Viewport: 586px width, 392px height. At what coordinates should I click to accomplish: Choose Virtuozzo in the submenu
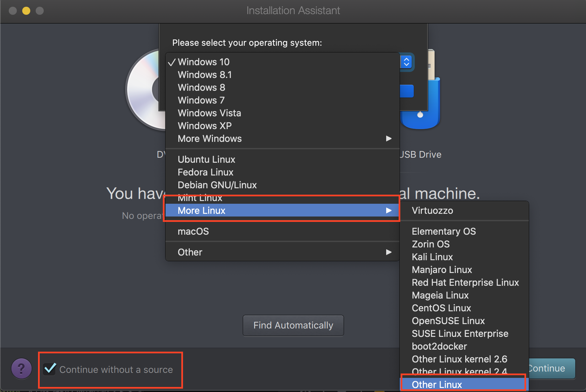[464, 210]
